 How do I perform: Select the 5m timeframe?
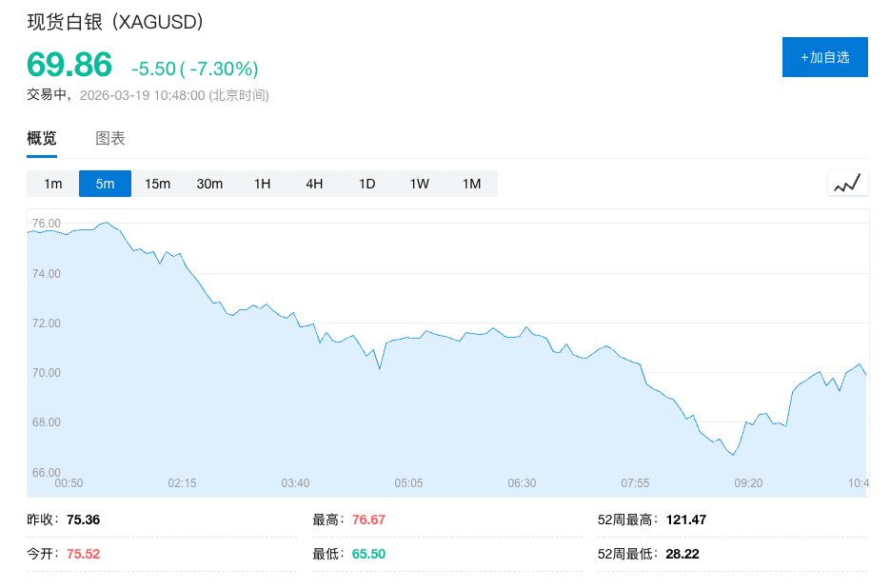[104, 183]
